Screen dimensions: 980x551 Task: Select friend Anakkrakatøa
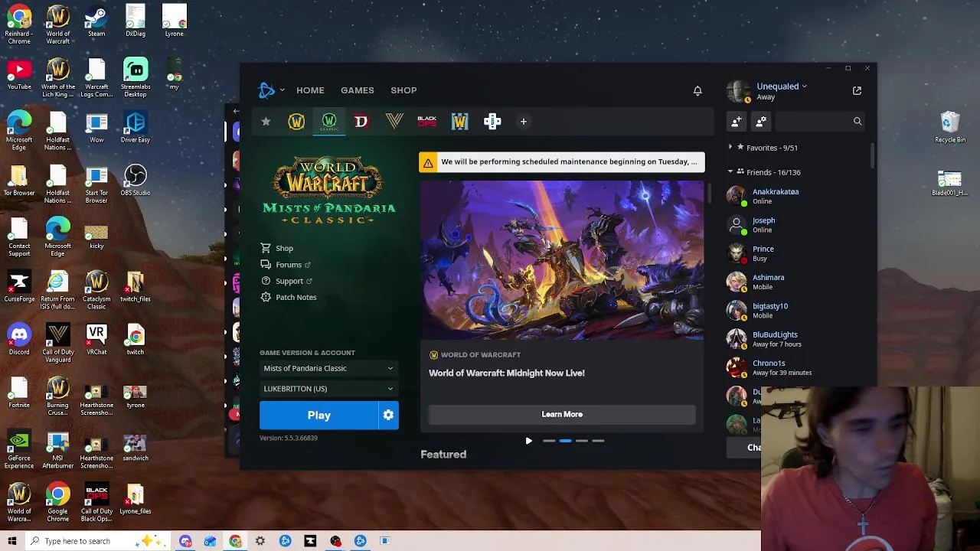[x=796, y=196]
